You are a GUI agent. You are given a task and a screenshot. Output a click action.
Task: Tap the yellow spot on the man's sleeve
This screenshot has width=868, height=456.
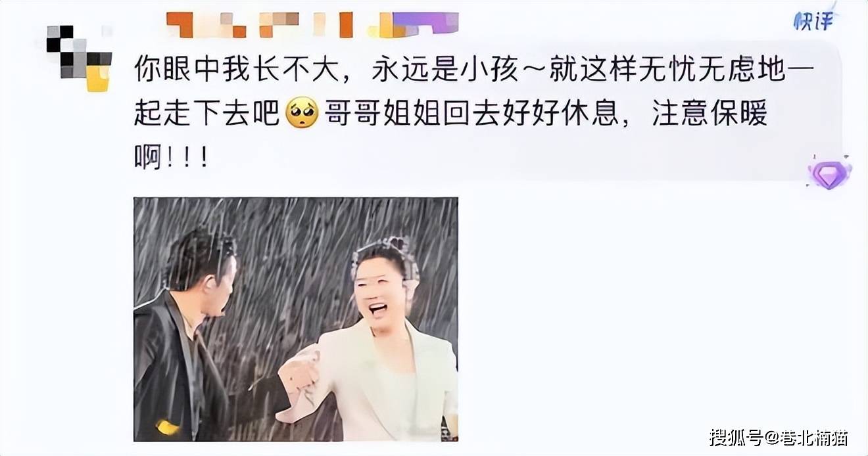click(x=167, y=428)
